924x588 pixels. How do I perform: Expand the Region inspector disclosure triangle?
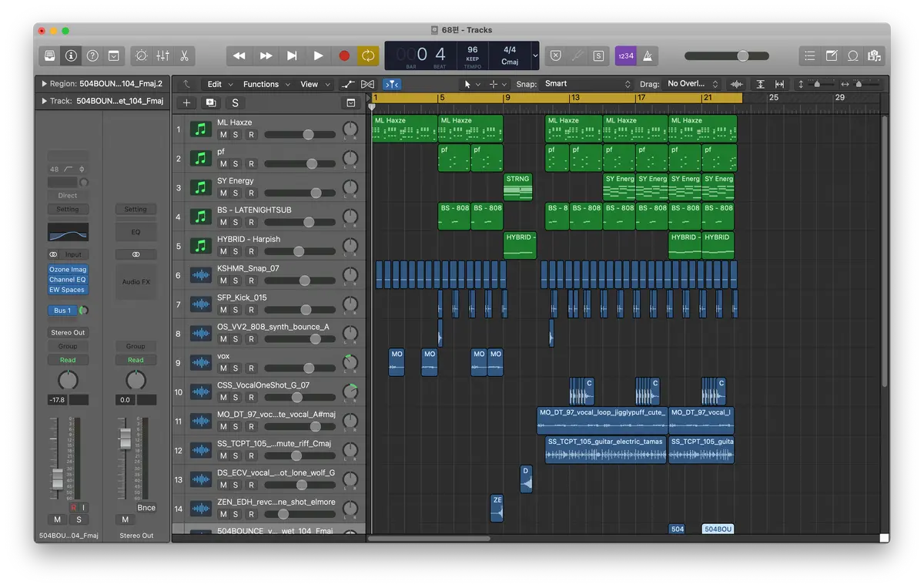(44, 84)
